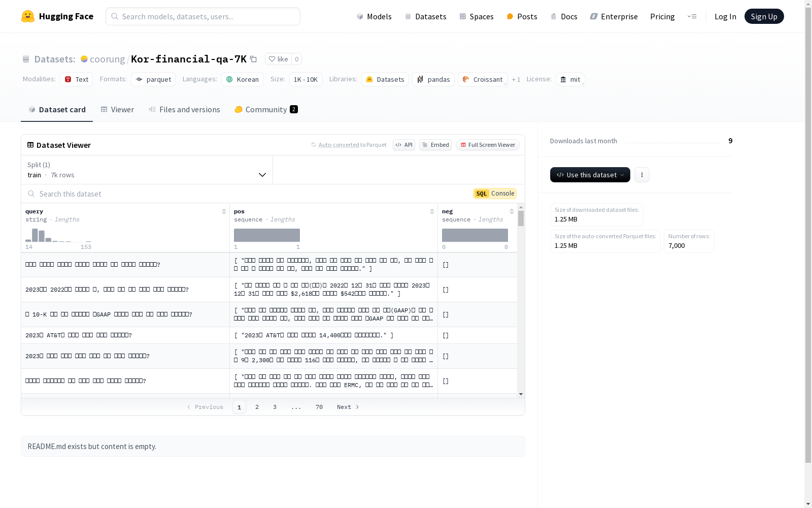812x508 pixels.
Task: Click the table's vertical scrollbar thumb
Action: [521, 218]
